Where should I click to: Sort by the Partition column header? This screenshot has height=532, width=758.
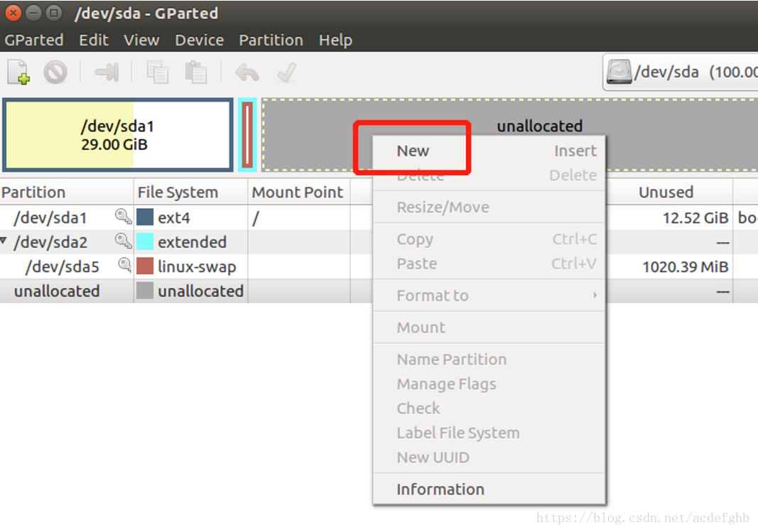click(67, 192)
